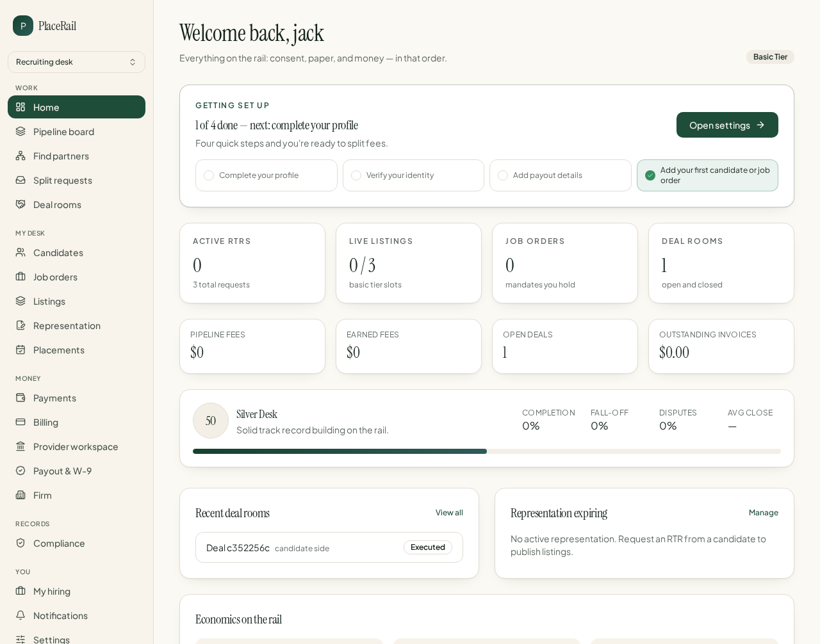Click the Payout & W-9 badge icon
This screenshot has height=644, width=820.
[x=20, y=471]
